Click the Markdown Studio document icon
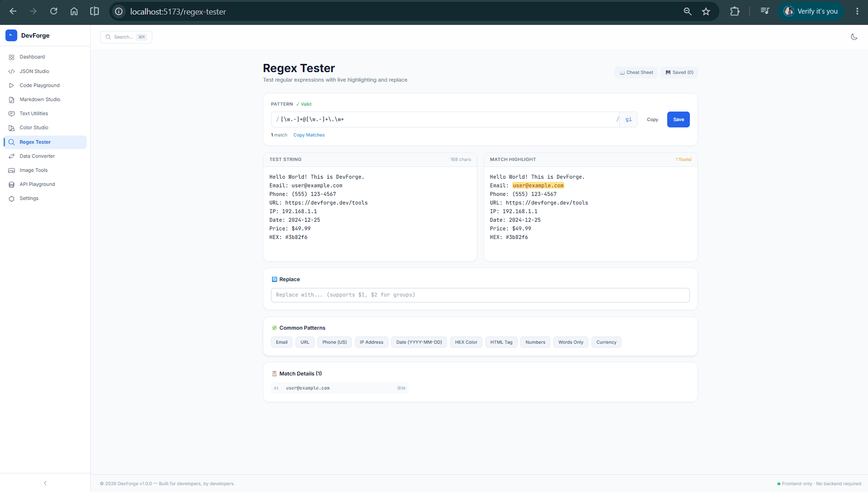 12,100
